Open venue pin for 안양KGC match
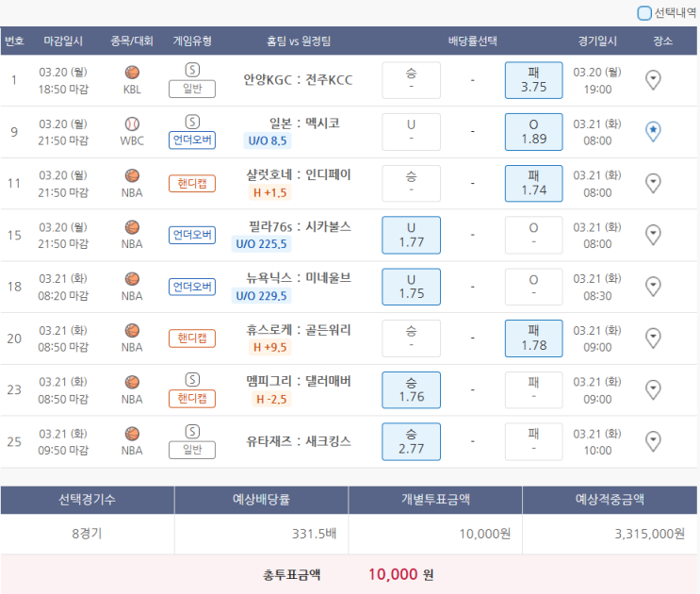The height and width of the screenshot is (594, 700). 653,80
